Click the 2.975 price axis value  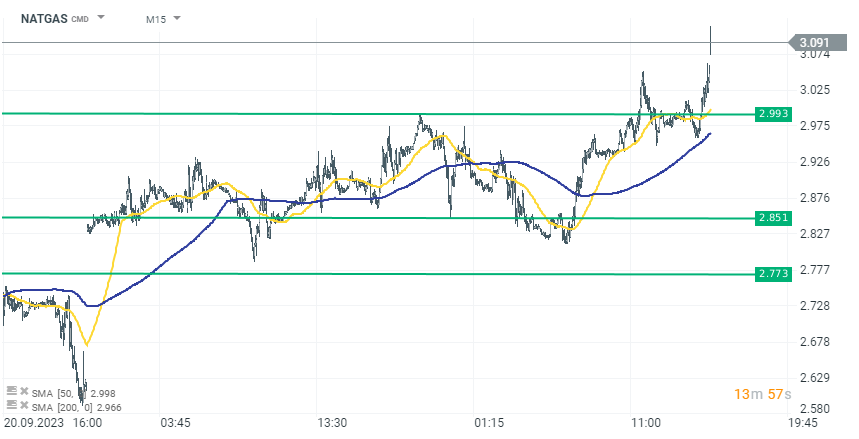pos(815,126)
